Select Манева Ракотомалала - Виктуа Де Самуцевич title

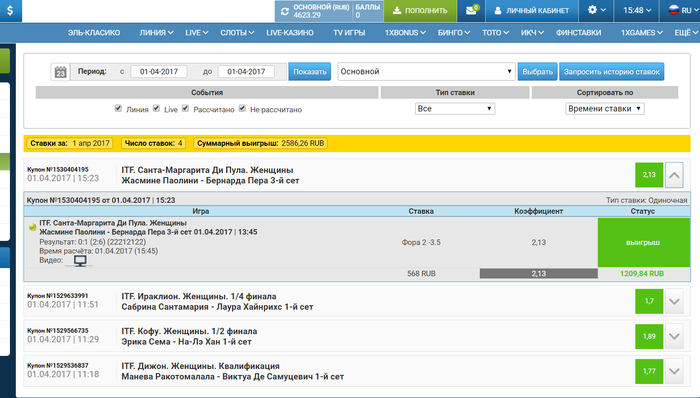pyautogui.click(x=233, y=377)
